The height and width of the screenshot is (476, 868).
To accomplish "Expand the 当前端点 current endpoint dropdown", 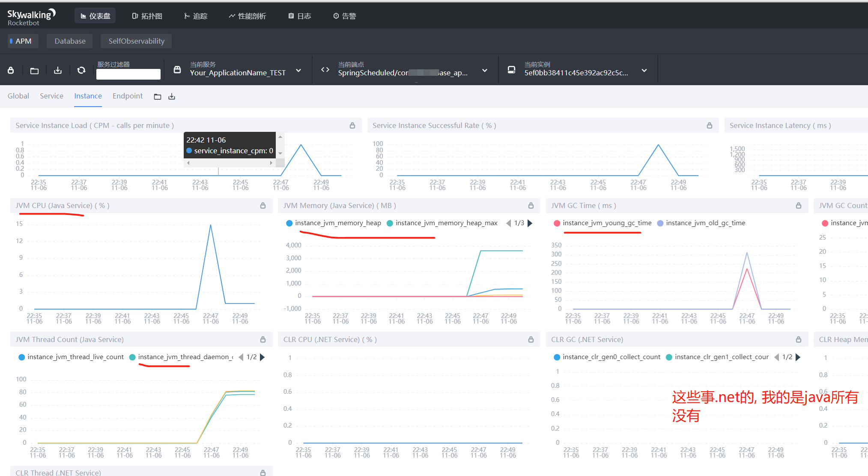I will (x=485, y=71).
